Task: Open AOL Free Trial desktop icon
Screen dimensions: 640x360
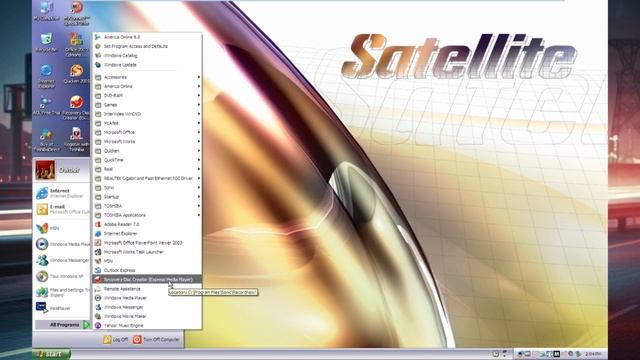Action: point(46,105)
